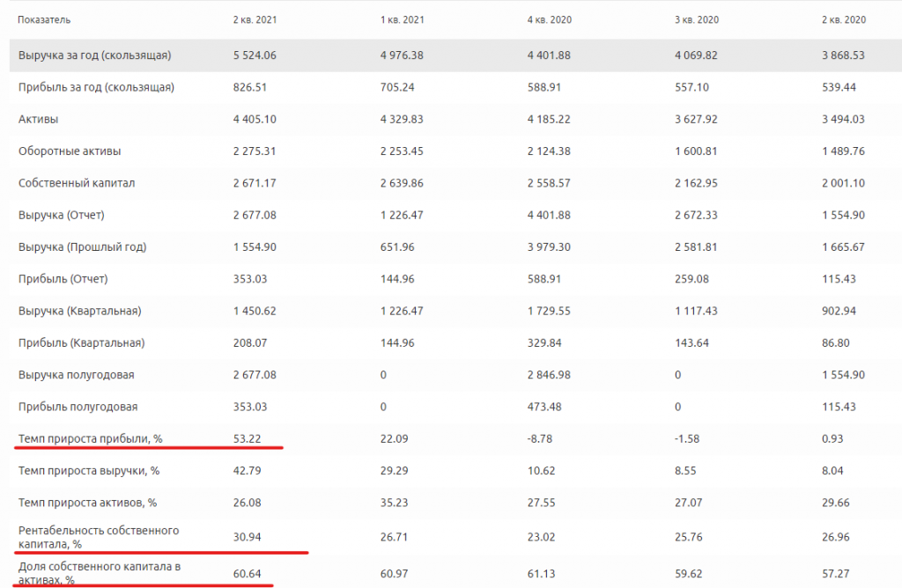
Task: Click the "1 кв. 2021" column header
Action: (402, 19)
